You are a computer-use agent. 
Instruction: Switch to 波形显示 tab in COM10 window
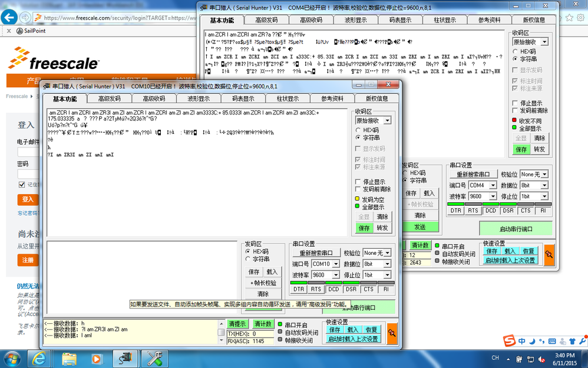199,98
